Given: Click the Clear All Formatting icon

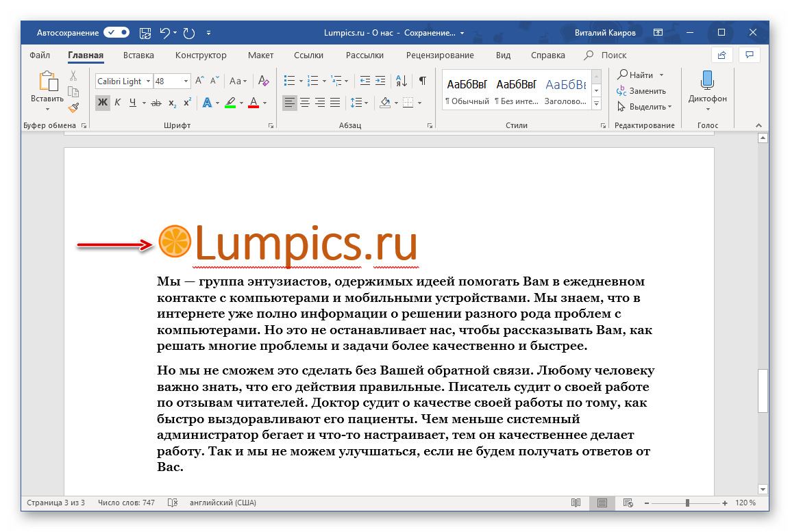Looking at the screenshot, I should coord(264,81).
